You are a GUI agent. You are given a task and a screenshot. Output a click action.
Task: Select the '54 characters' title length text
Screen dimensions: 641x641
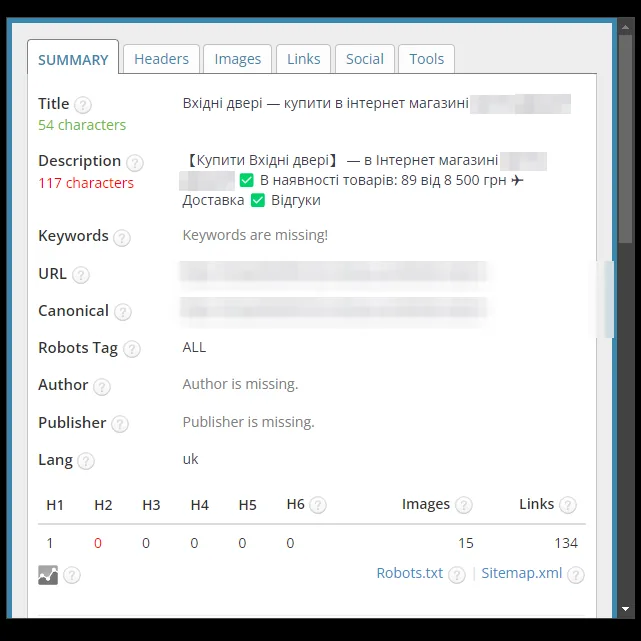(x=82, y=125)
